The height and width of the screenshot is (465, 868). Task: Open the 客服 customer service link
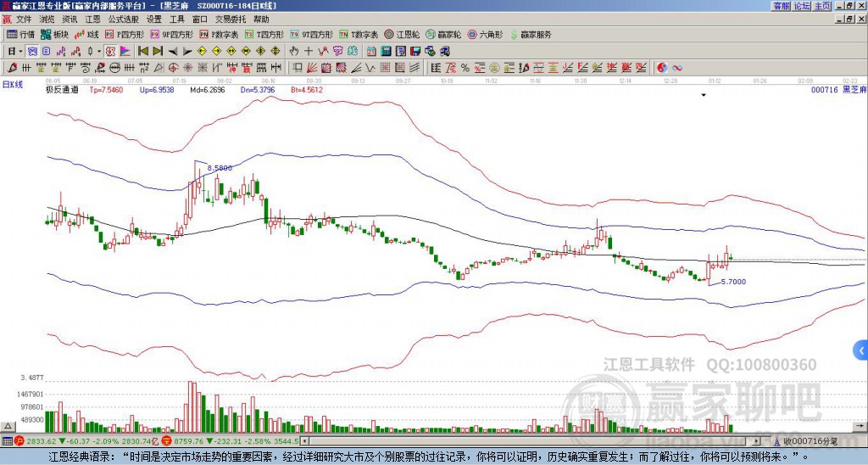tap(781, 6)
